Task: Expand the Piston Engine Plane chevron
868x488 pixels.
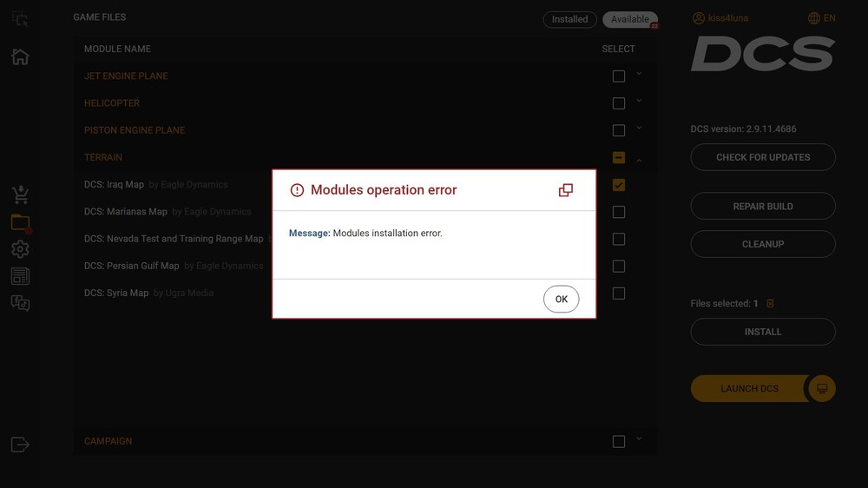Action: point(640,128)
